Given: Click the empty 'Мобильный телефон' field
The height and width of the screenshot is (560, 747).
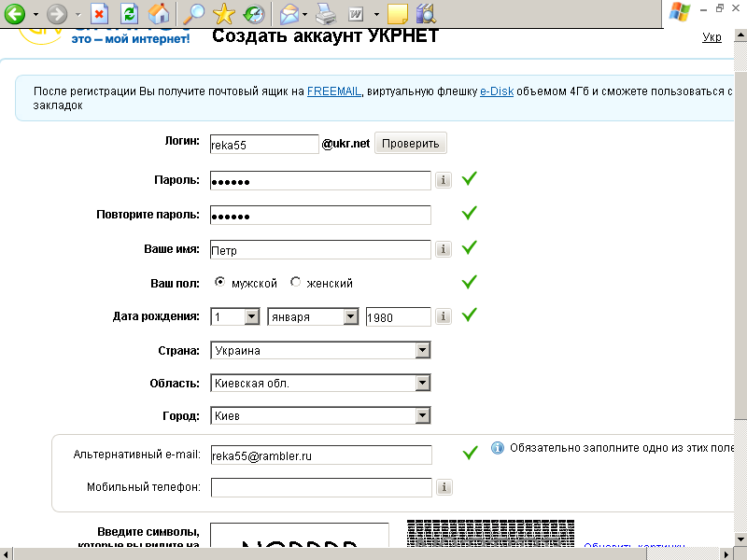Looking at the screenshot, I should pyautogui.click(x=321, y=487).
